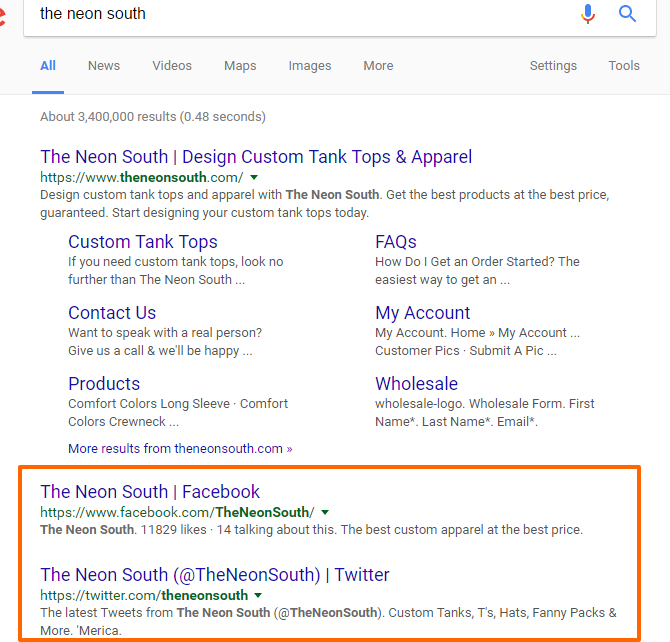670x642 pixels.
Task: Click the magnifying glass search icon
Action: pyautogui.click(x=627, y=14)
